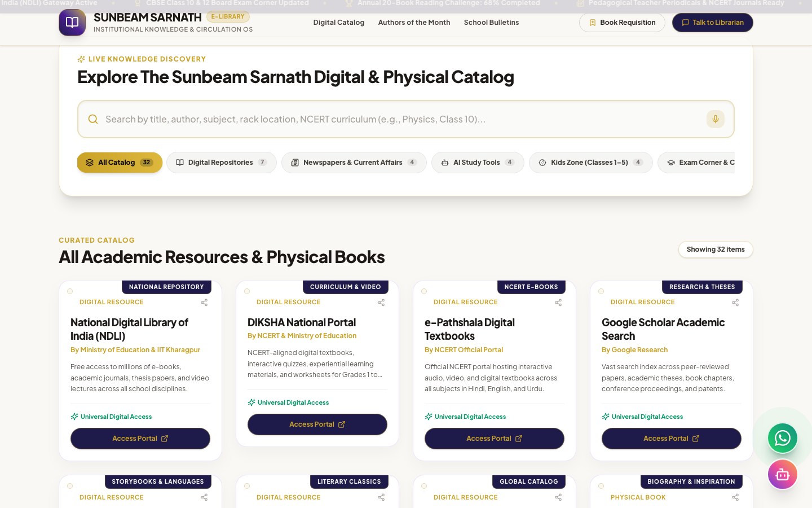The width and height of the screenshot is (812, 508).
Task: Click 'By Ministry of Education & IIT Kharagpur'
Action: pyautogui.click(x=135, y=350)
